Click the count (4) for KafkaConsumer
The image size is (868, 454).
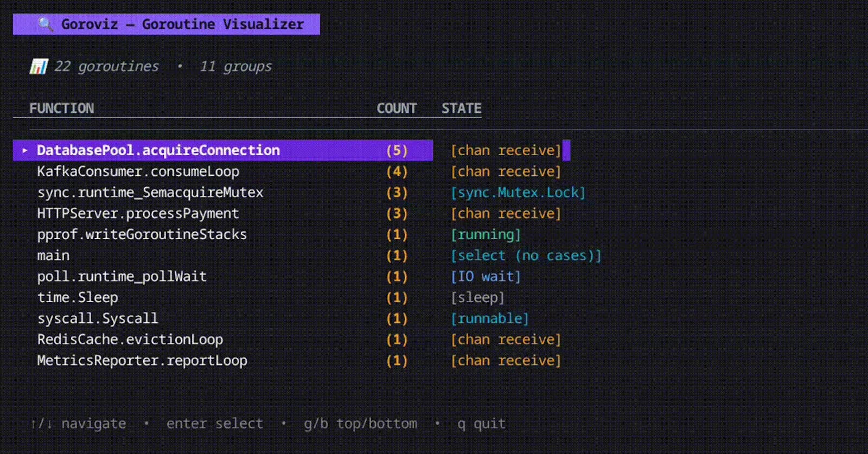(x=397, y=171)
